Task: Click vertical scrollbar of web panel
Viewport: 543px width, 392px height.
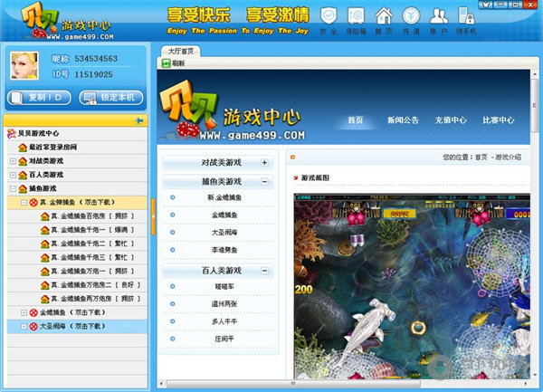Action: [x=535, y=106]
